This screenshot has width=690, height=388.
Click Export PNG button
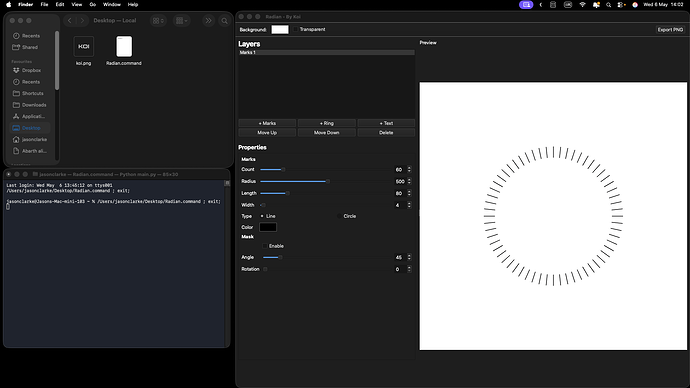coord(670,29)
